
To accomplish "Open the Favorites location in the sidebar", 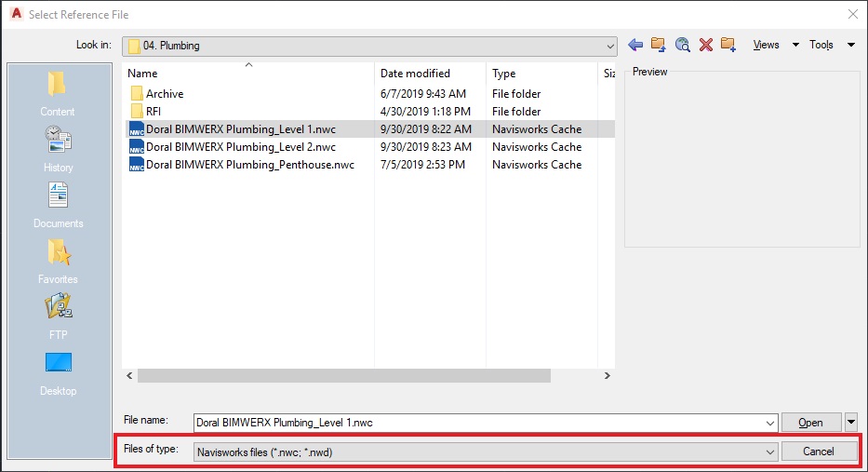I will point(58,262).
